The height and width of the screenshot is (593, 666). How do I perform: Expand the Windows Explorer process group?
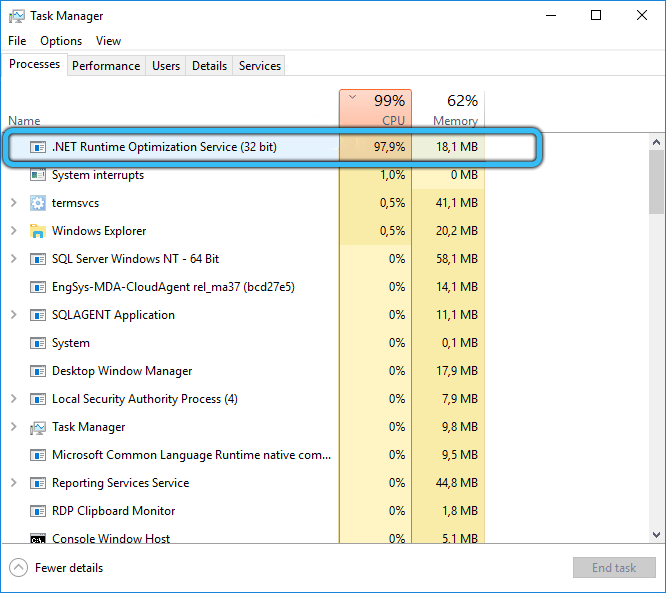pyautogui.click(x=13, y=231)
